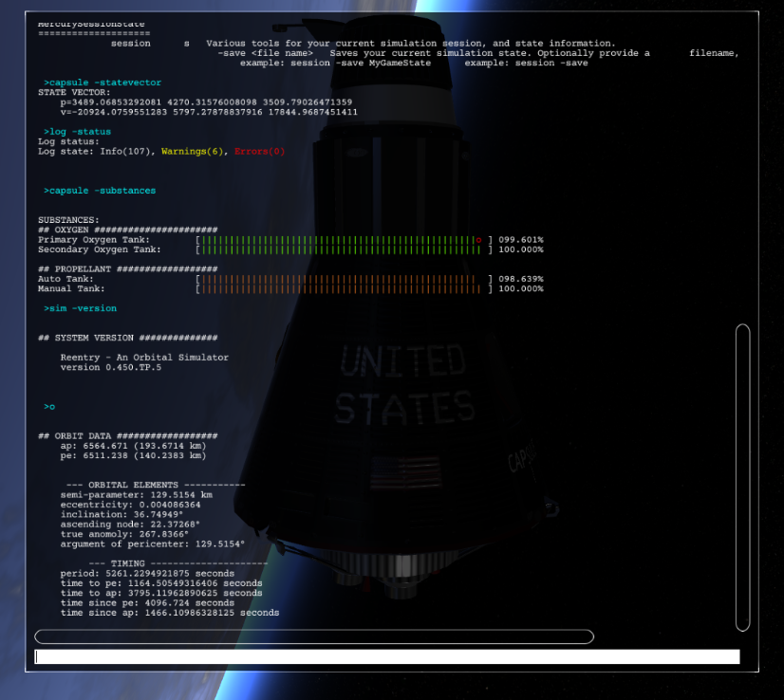
Task: Click the Secondary Oxygen Tank level bar
Action: [x=343, y=249]
